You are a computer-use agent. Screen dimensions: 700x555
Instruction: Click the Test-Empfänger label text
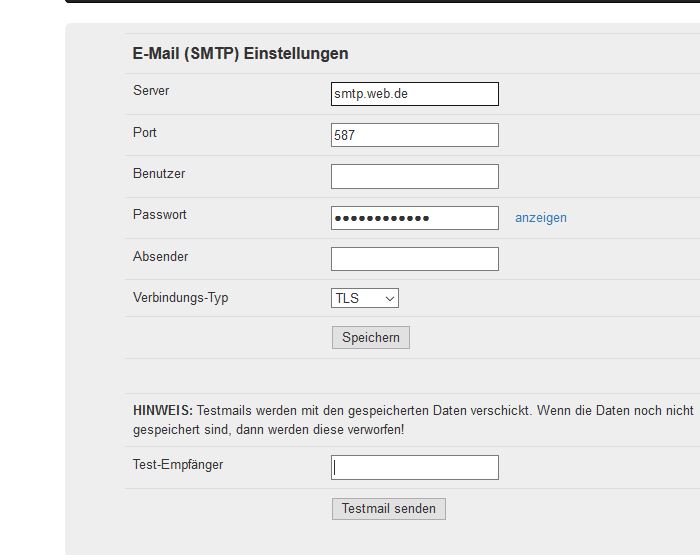[178, 465]
